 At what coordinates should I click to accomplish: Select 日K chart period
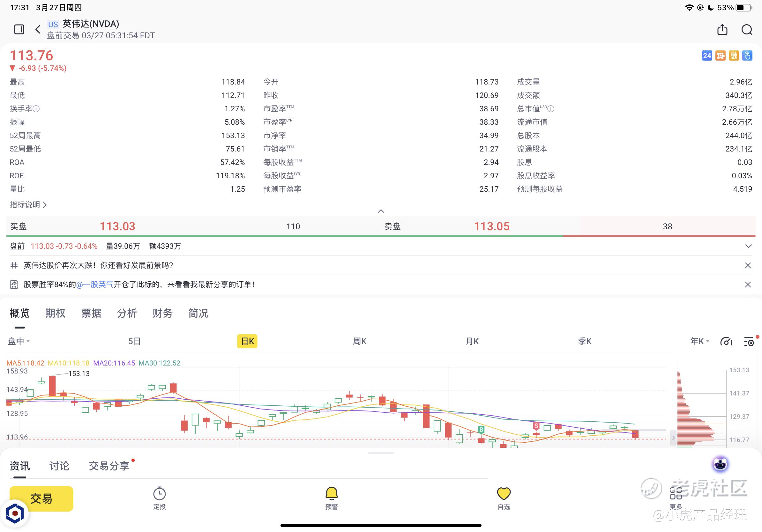coord(247,341)
